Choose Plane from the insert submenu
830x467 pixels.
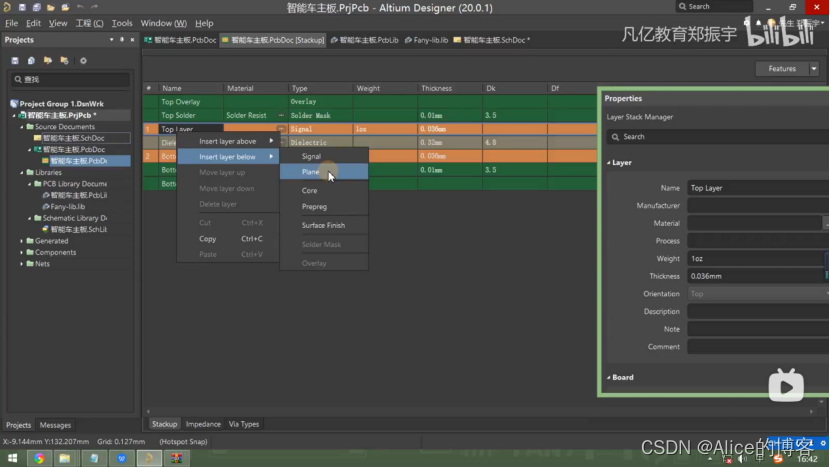coord(323,172)
